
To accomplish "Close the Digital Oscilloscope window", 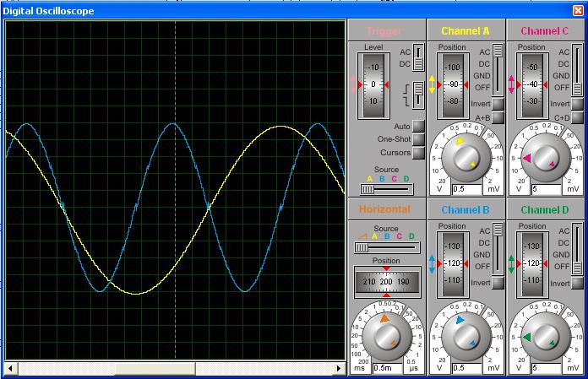I will coord(578,10).
